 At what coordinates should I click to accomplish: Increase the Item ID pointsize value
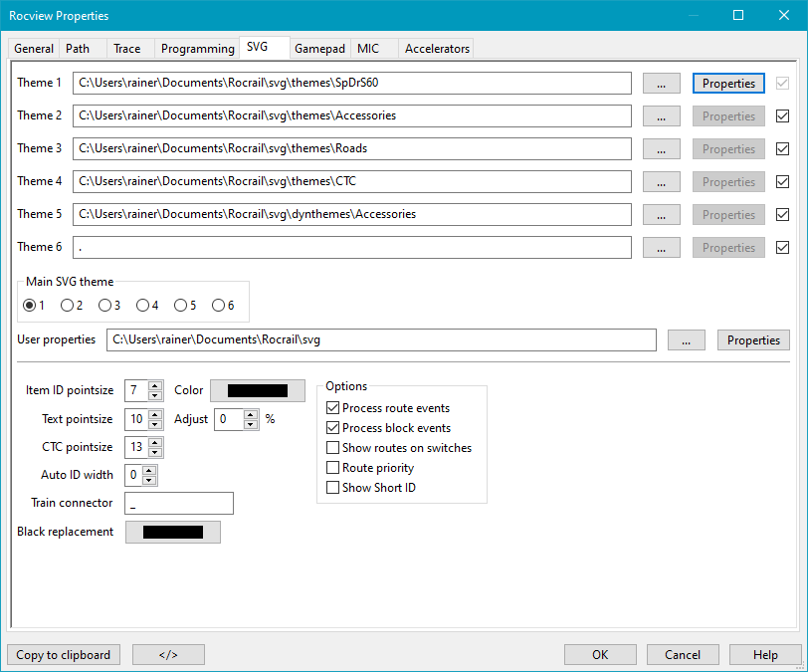154,386
